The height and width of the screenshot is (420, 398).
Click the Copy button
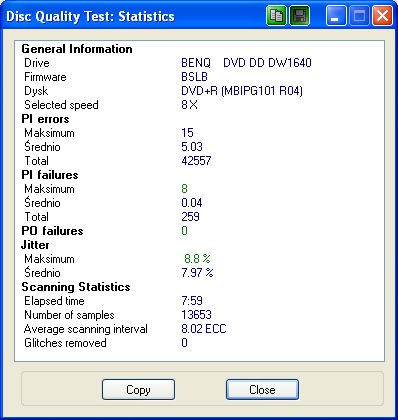pos(138,389)
